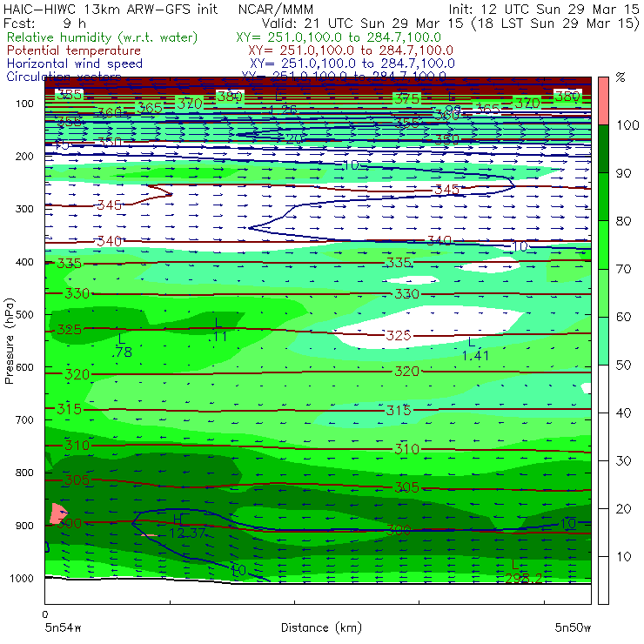Image resolution: width=644 pixels, height=644 pixels.
Task: Click the colorbar '20' percent label
Action: (624, 508)
